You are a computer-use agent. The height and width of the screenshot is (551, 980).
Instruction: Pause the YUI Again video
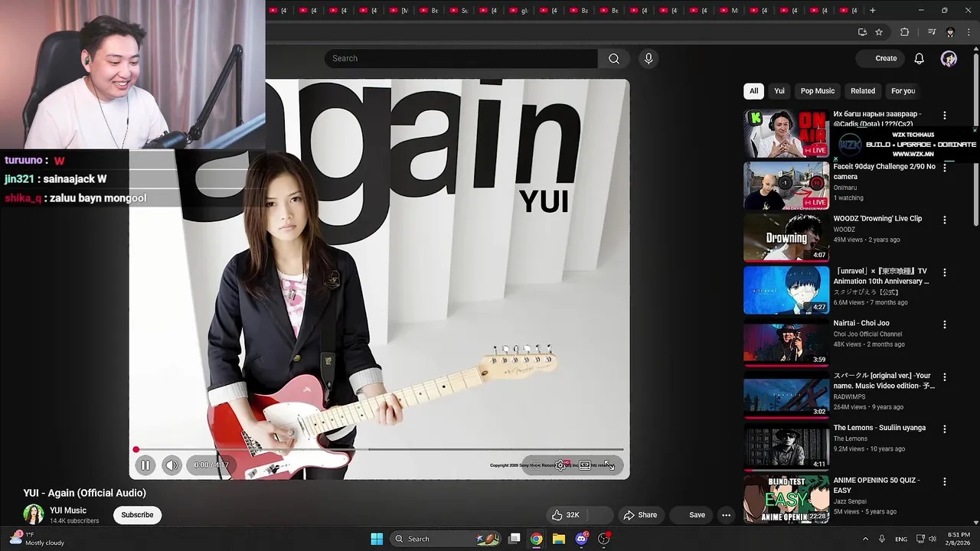click(145, 465)
